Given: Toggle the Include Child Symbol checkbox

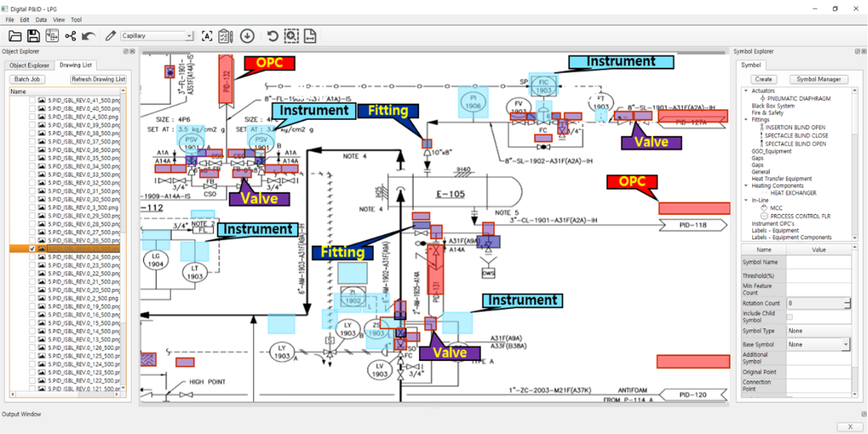Looking at the screenshot, I should click(789, 317).
